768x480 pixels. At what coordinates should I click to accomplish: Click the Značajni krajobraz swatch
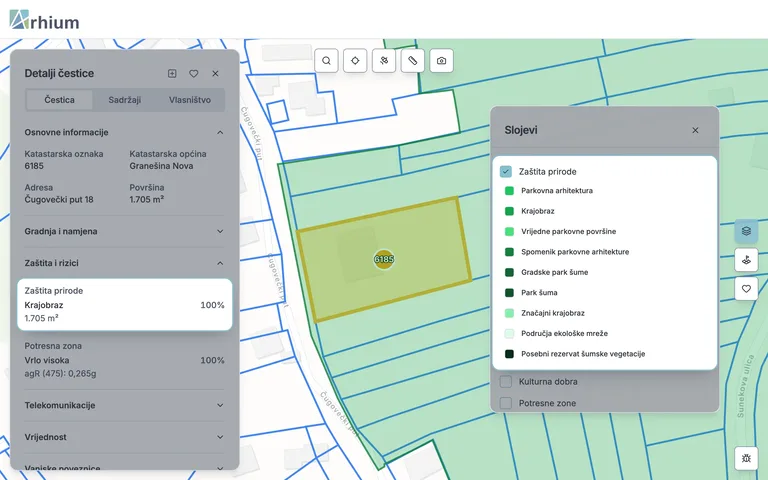509,313
